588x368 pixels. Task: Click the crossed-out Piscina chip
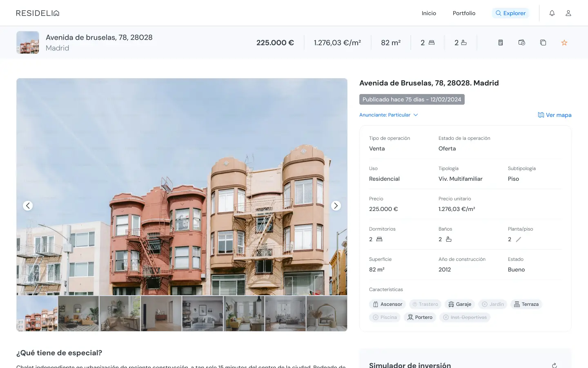tap(385, 317)
